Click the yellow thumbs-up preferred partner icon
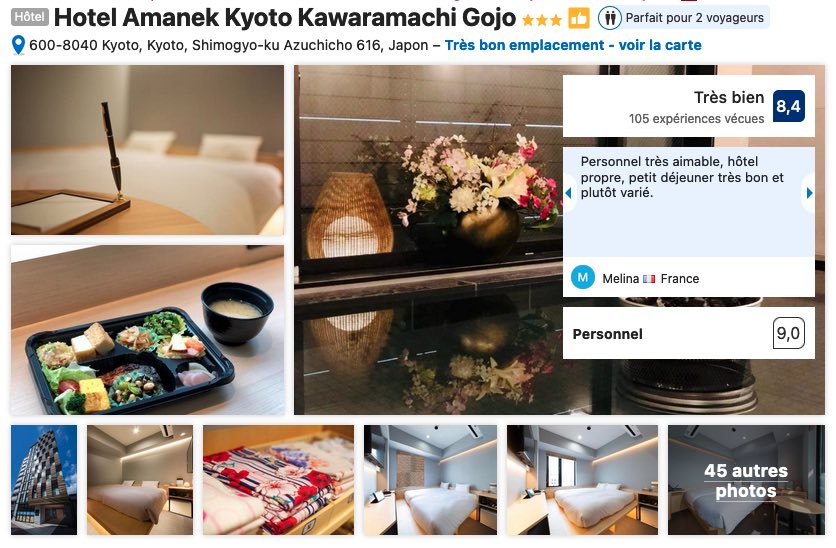Screen dimensions: 836x548 pos(578,19)
